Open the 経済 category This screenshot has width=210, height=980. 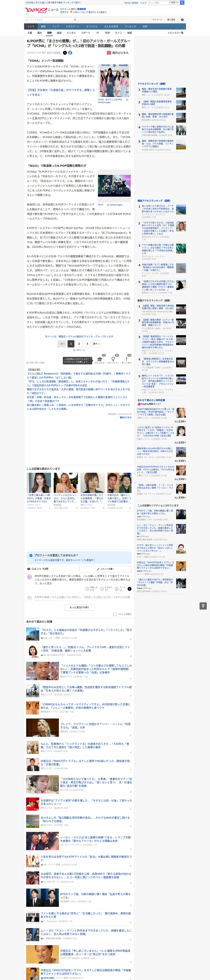59,33
